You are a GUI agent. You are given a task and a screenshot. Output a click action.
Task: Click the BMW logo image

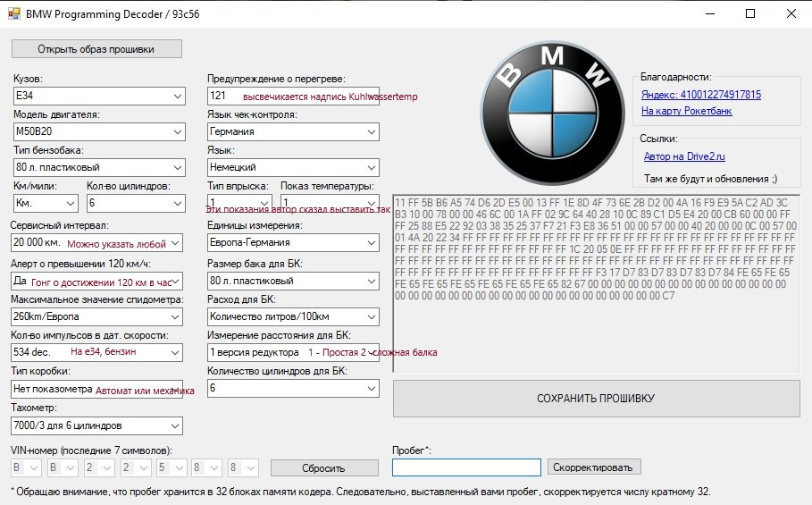(x=553, y=113)
